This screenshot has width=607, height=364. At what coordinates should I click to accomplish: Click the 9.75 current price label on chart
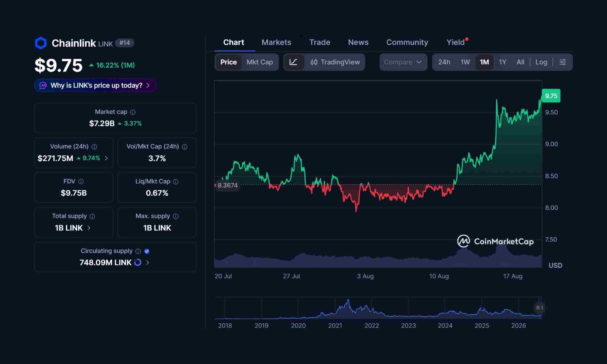pos(551,96)
